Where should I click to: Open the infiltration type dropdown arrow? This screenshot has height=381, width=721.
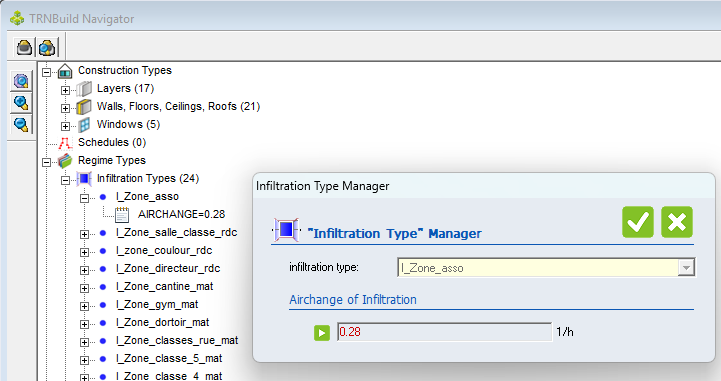click(686, 267)
